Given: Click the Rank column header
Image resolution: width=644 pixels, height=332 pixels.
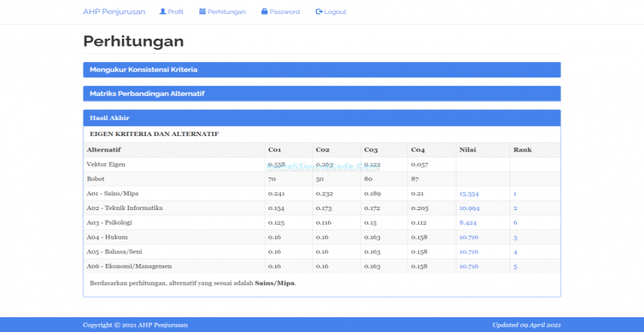Looking at the screenshot, I should 522,150.
